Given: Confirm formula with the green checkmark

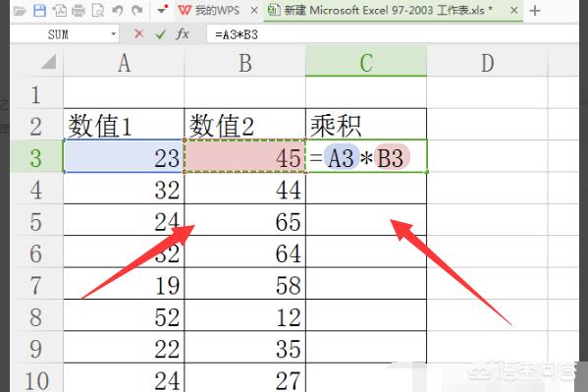Looking at the screenshot, I should (161, 34).
